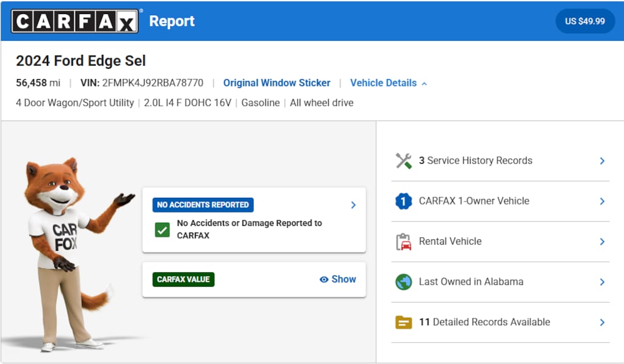Expand Detailed Records Available chevron arrow
This screenshot has width=624, height=364.
click(x=602, y=322)
